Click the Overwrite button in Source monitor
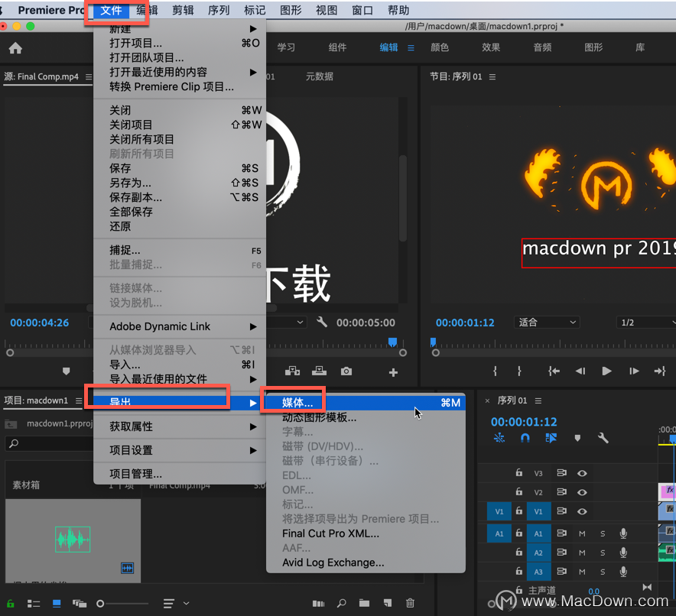This screenshot has width=676, height=616. click(x=319, y=371)
